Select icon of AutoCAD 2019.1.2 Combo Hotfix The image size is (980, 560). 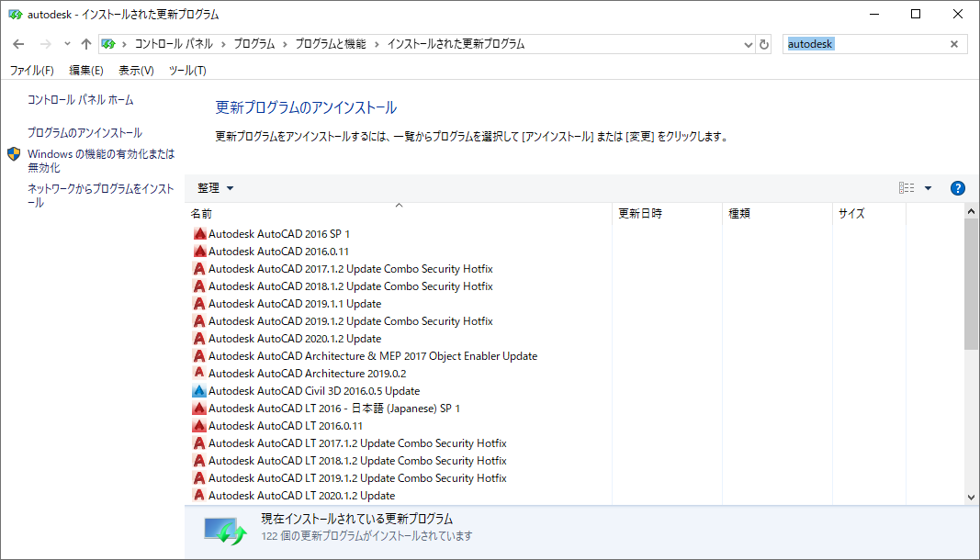(x=199, y=321)
